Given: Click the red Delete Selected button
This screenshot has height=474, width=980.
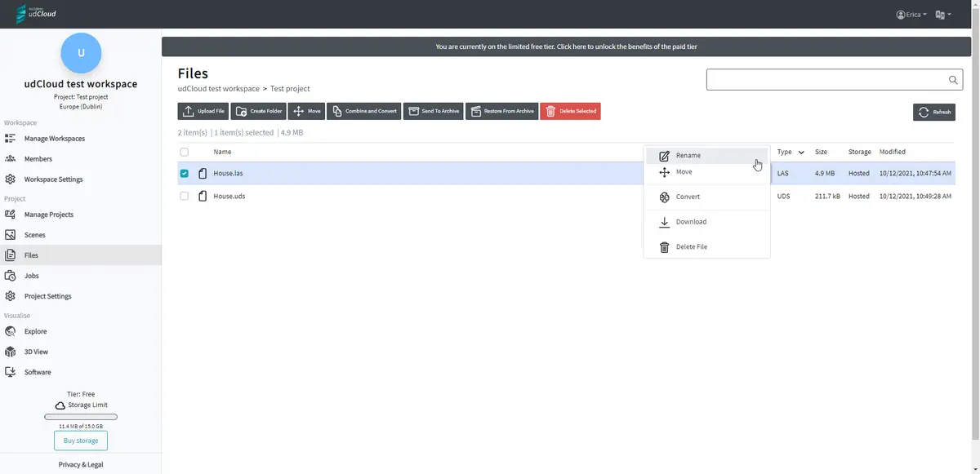Looking at the screenshot, I should 570,111.
